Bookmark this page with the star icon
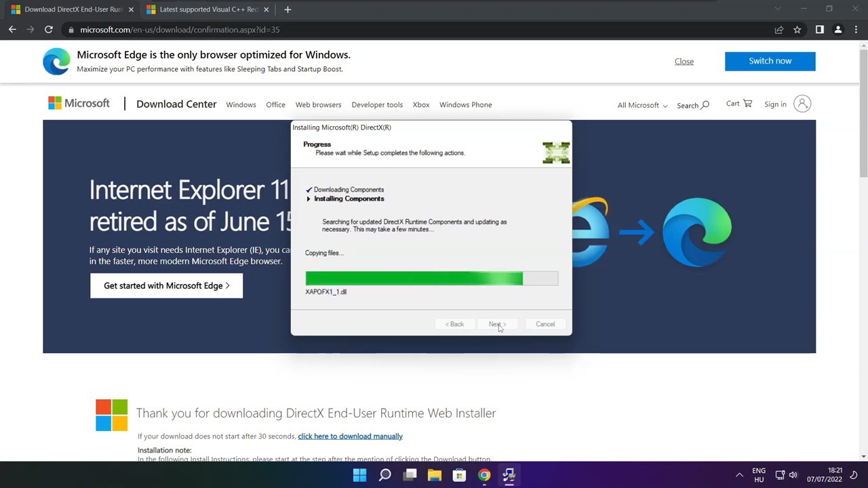Viewport: 868px width, 488px height. (797, 30)
